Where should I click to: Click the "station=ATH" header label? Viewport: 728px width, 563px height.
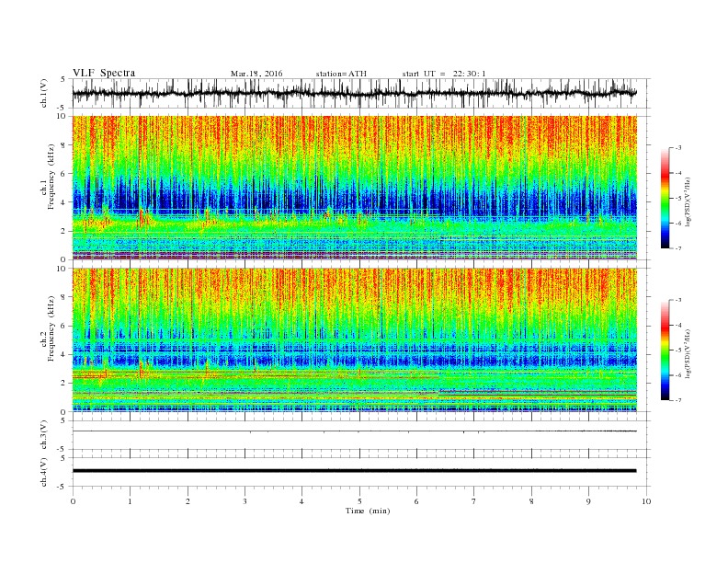click(x=341, y=74)
